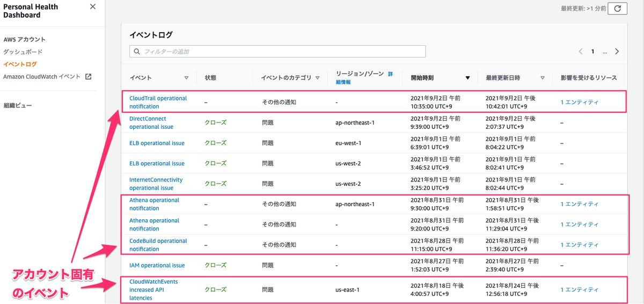Screen dimensions: 644x304
Task: Open 1 エンティティ link in CloudTrail row
Action: (x=579, y=102)
